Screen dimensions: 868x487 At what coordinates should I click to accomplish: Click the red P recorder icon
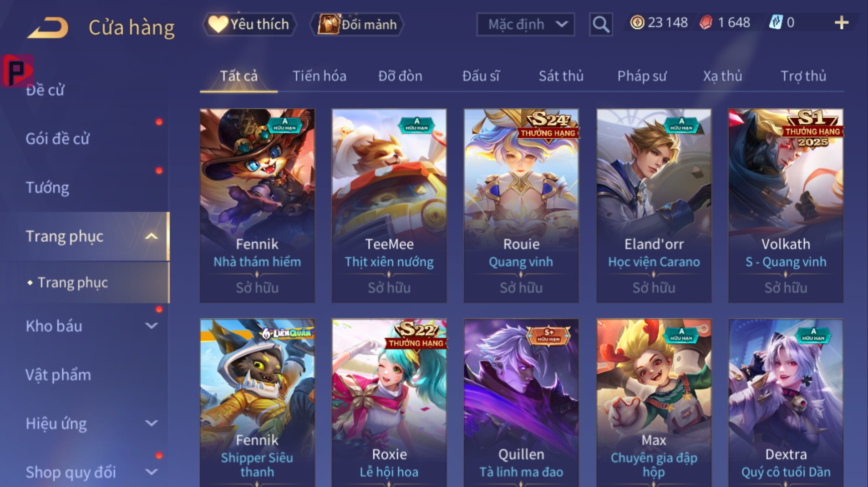click(x=17, y=70)
